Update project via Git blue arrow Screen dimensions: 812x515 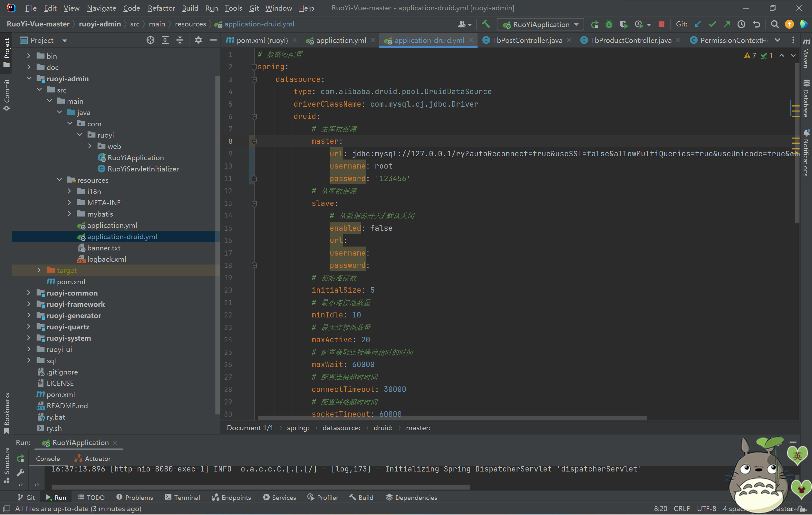coord(698,24)
